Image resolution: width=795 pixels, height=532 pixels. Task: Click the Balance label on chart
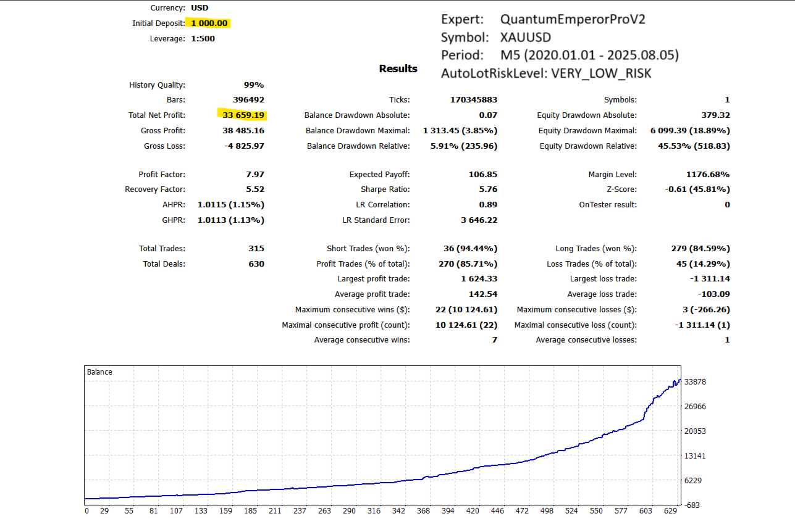99,372
